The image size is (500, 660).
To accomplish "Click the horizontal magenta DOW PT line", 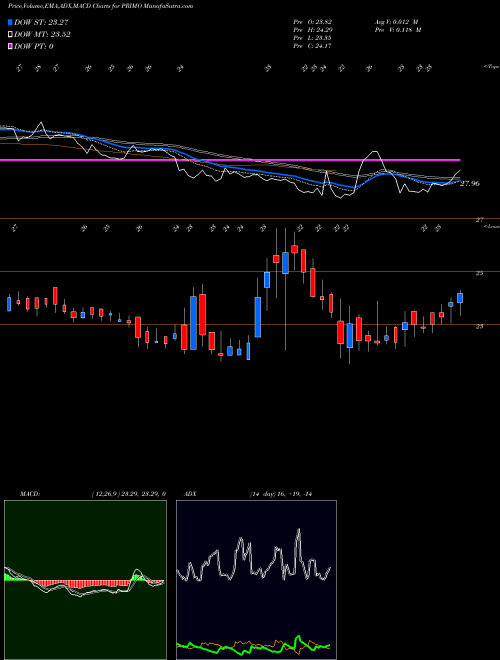I will pos(230,160).
